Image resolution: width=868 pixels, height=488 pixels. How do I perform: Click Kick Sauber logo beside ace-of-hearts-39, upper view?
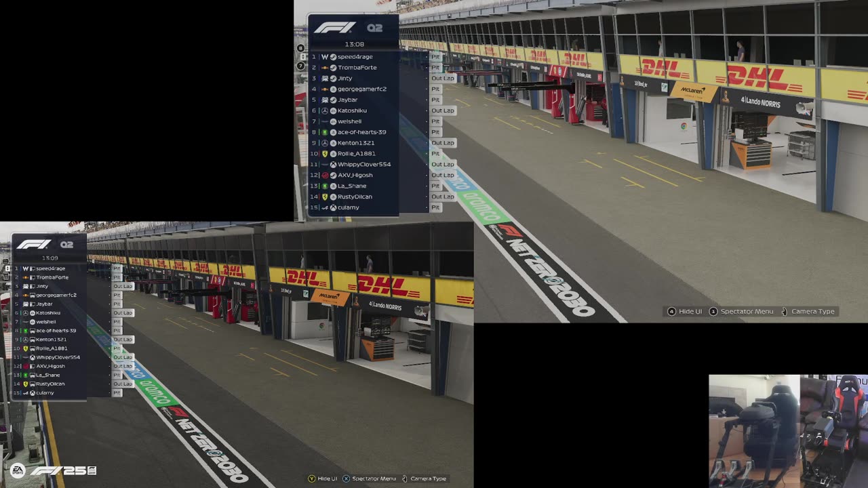pos(325,132)
